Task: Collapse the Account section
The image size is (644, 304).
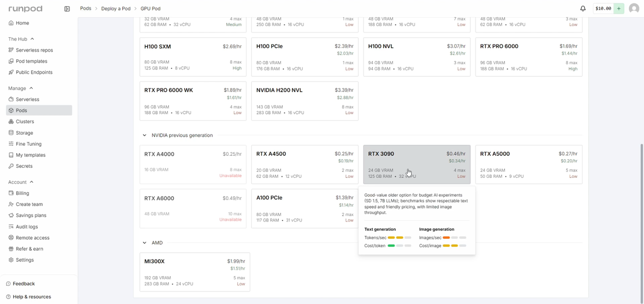Action: pyautogui.click(x=32, y=182)
